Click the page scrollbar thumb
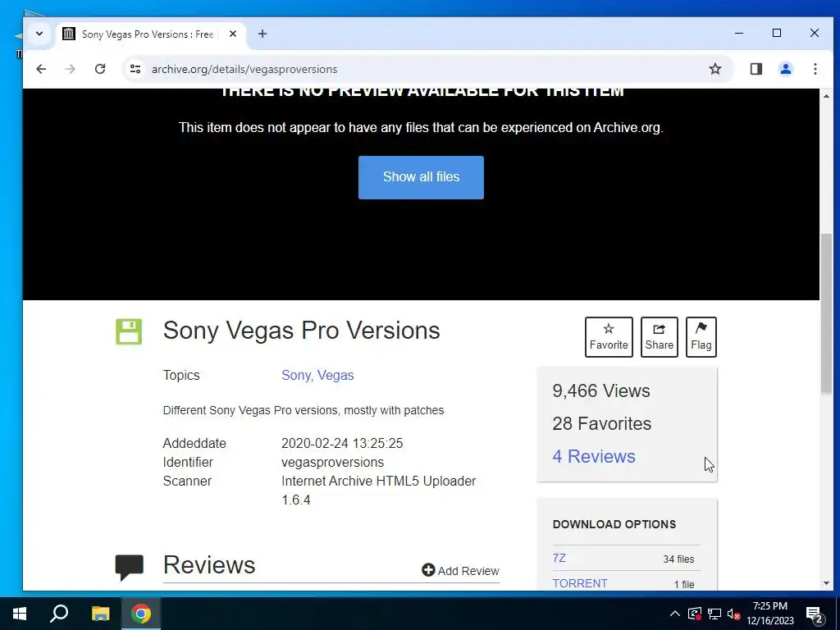 (826, 314)
